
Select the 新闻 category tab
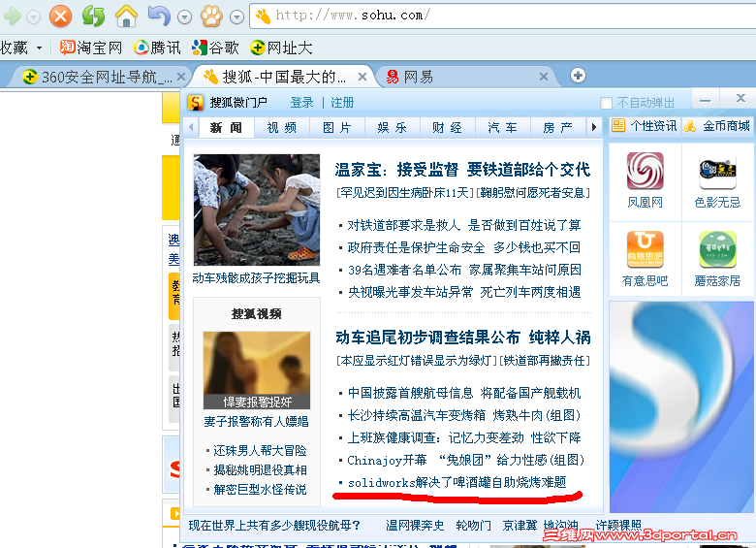pos(226,127)
